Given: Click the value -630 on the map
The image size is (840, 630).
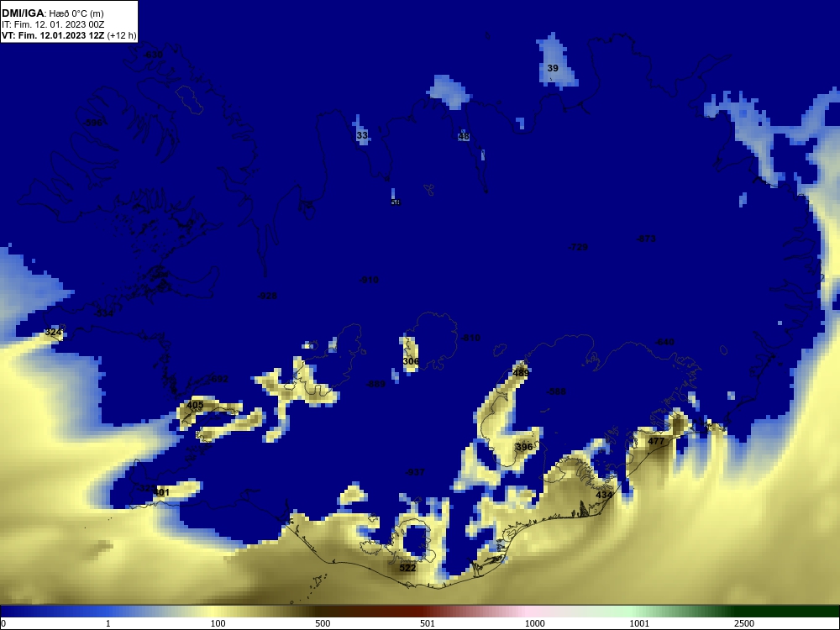Looking at the screenshot, I should click(153, 55).
